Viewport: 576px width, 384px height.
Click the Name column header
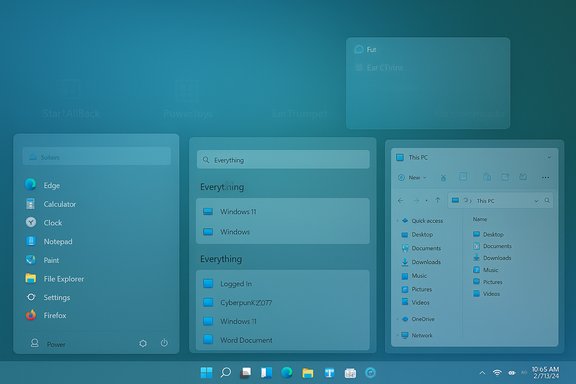[480, 219]
